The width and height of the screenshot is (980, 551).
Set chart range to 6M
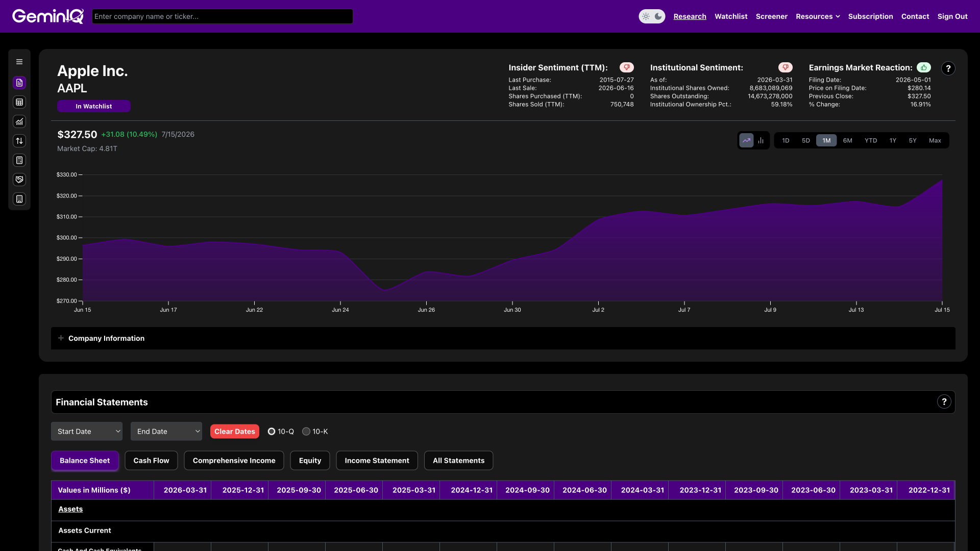tap(847, 140)
